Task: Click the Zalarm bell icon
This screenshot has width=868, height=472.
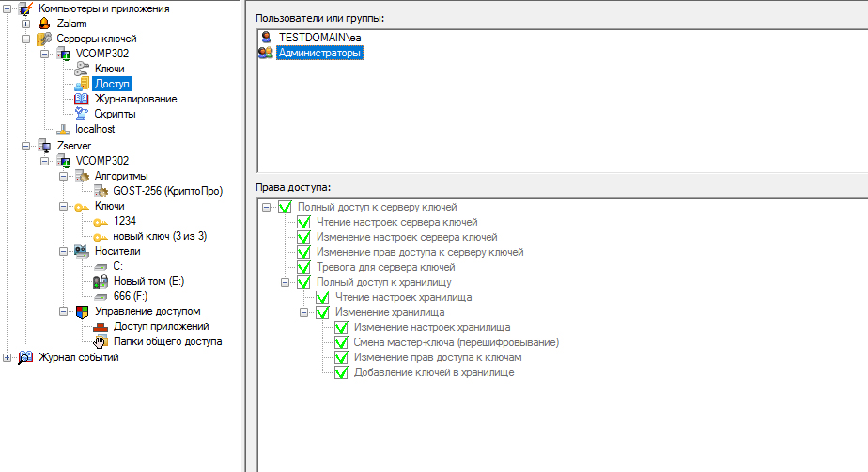Action: 44,24
